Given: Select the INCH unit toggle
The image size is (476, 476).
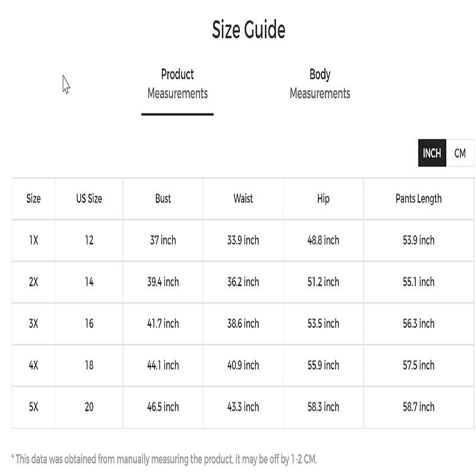Looking at the screenshot, I should pyautogui.click(x=432, y=153).
